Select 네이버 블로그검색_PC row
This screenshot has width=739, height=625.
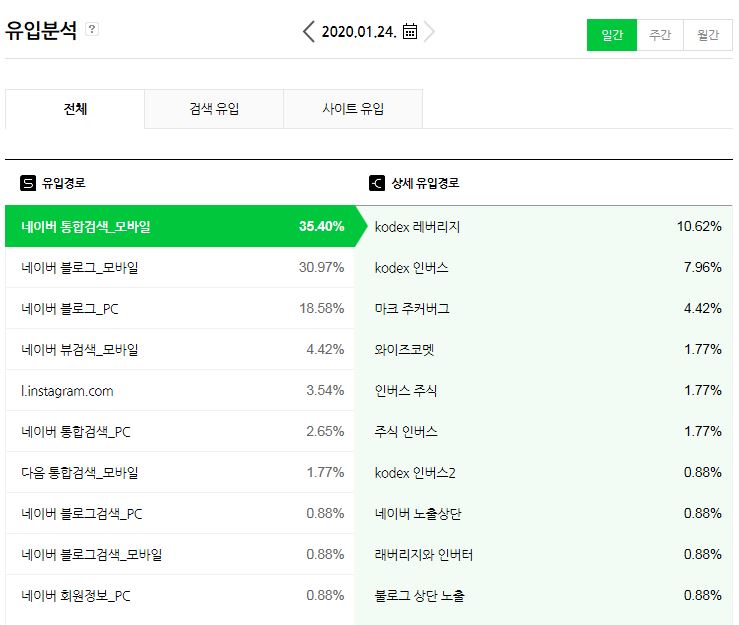click(x=180, y=513)
